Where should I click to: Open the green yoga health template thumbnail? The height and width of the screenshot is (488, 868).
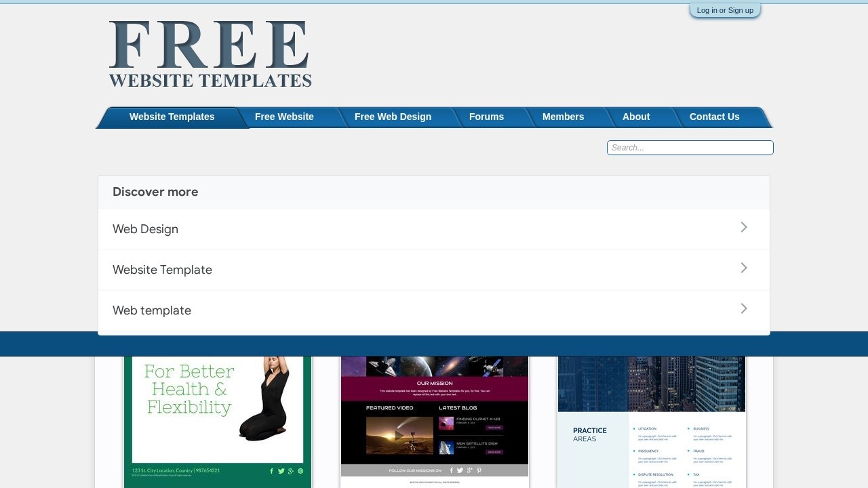[217, 420]
